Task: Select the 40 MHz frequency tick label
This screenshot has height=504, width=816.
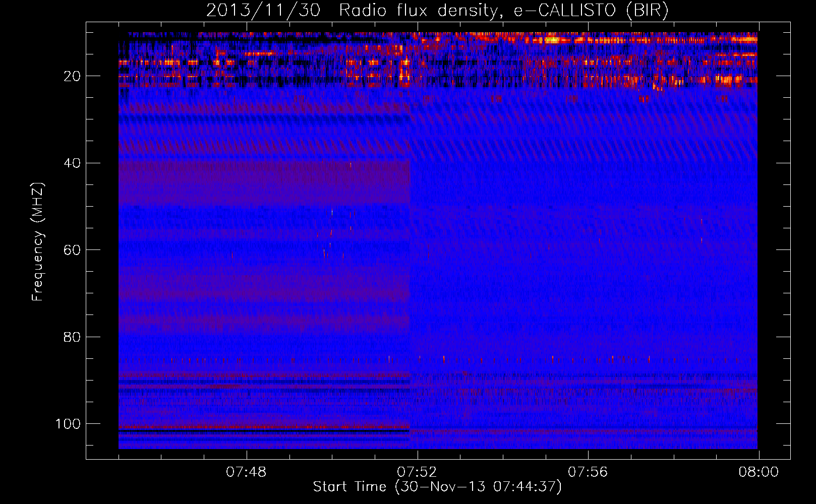Action: coord(72,163)
